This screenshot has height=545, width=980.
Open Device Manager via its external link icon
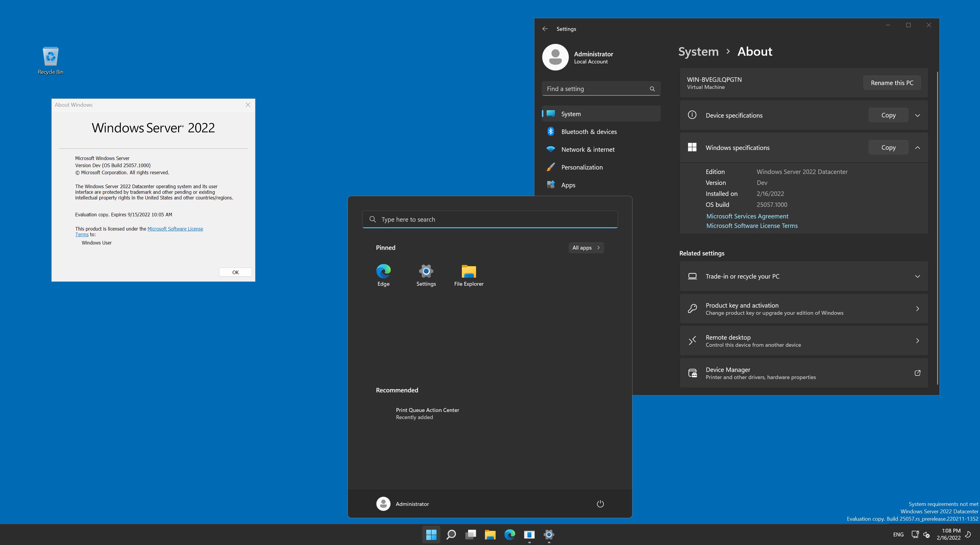(918, 373)
